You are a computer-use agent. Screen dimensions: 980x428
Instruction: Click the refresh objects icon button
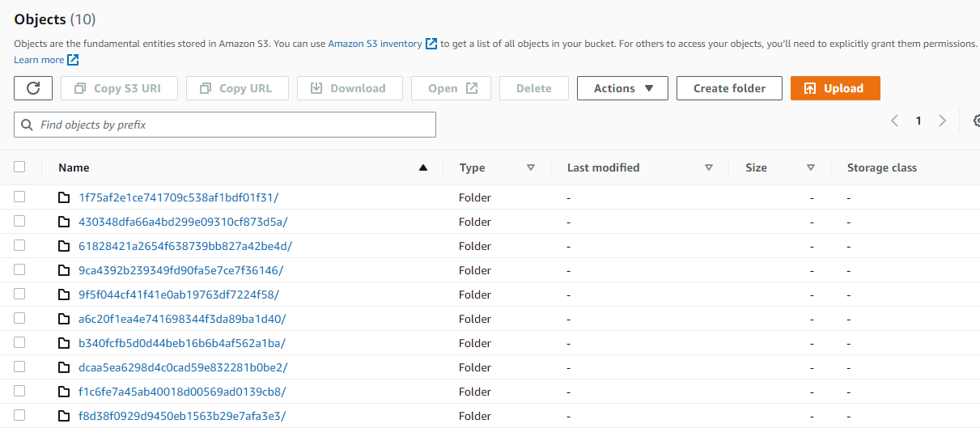33,88
